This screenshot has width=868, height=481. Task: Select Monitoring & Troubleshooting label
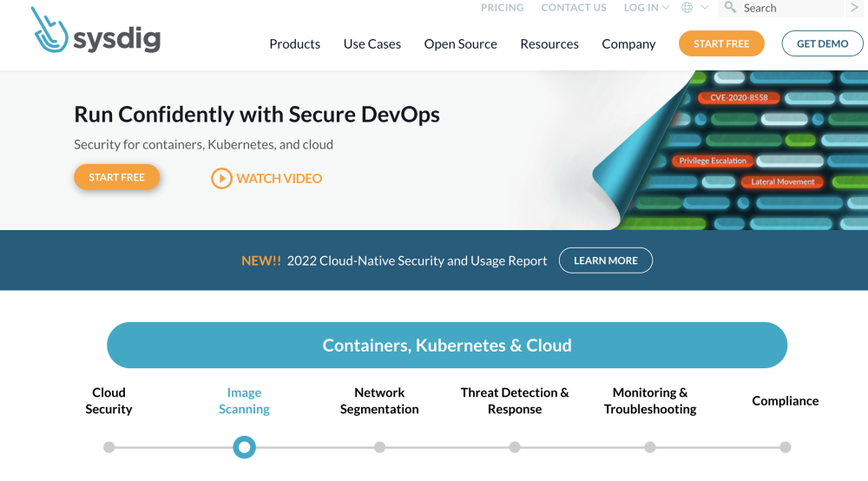650,401
